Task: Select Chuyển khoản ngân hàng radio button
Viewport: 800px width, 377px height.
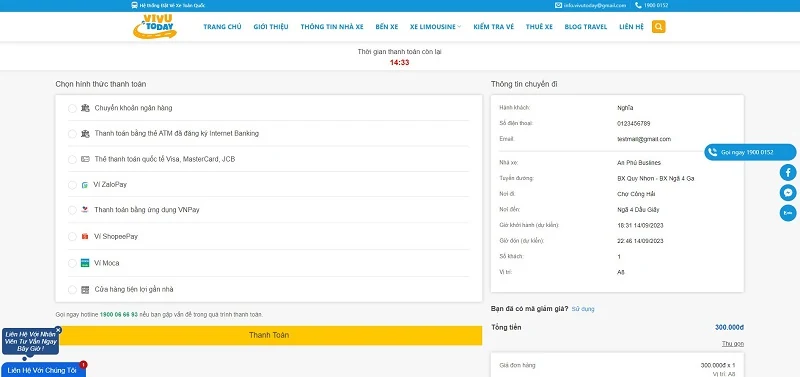Action: tap(72, 108)
